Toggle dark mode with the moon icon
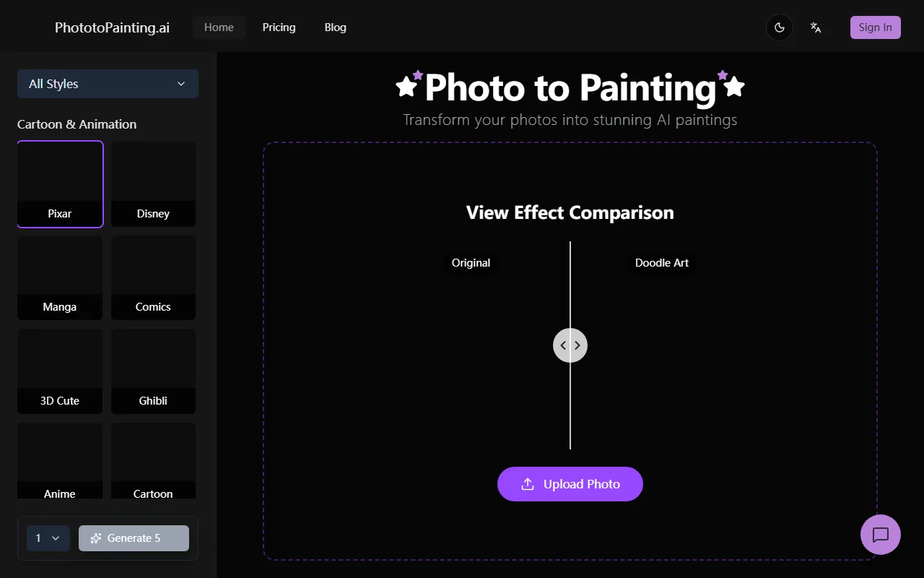This screenshot has height=578, width=924. pyautogui.click(x=779, y=27)
